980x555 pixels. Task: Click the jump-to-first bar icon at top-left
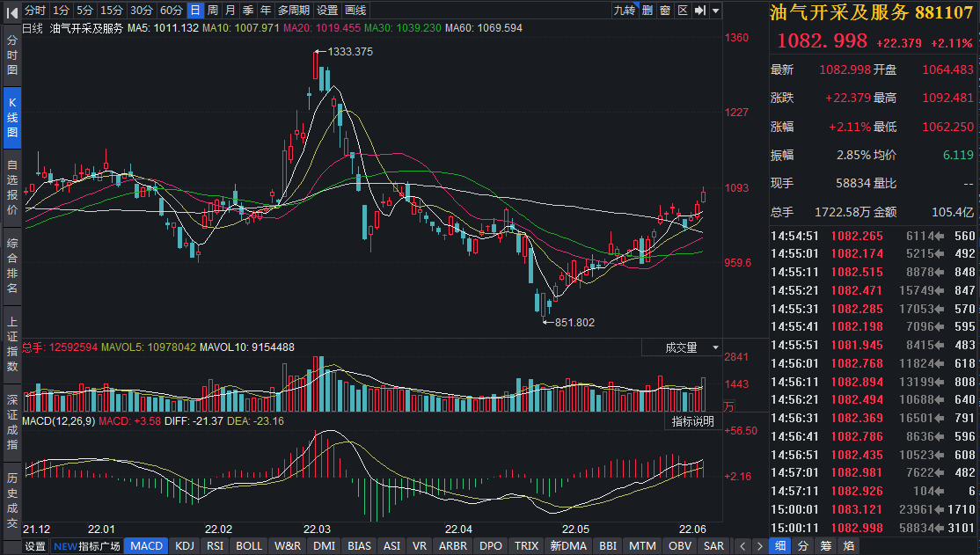[x=12, y=11]
